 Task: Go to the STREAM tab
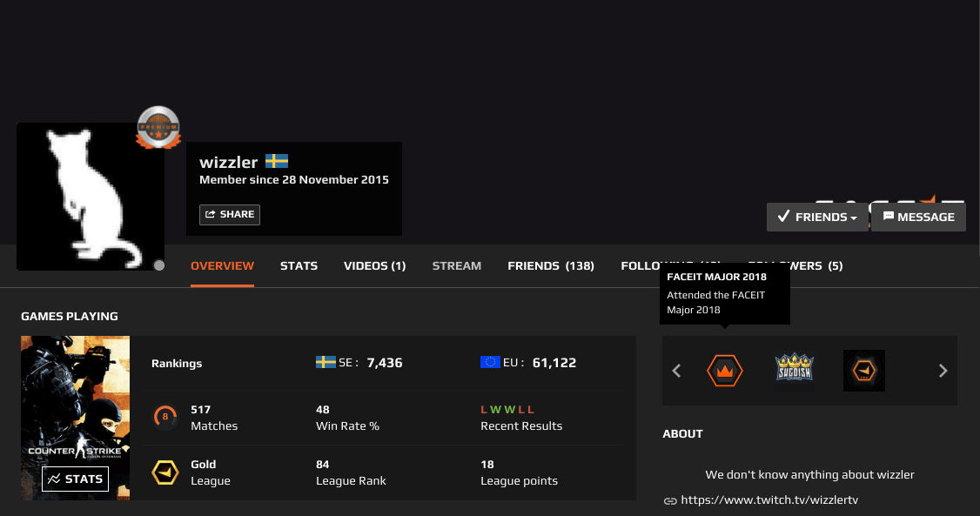point(457,265)
